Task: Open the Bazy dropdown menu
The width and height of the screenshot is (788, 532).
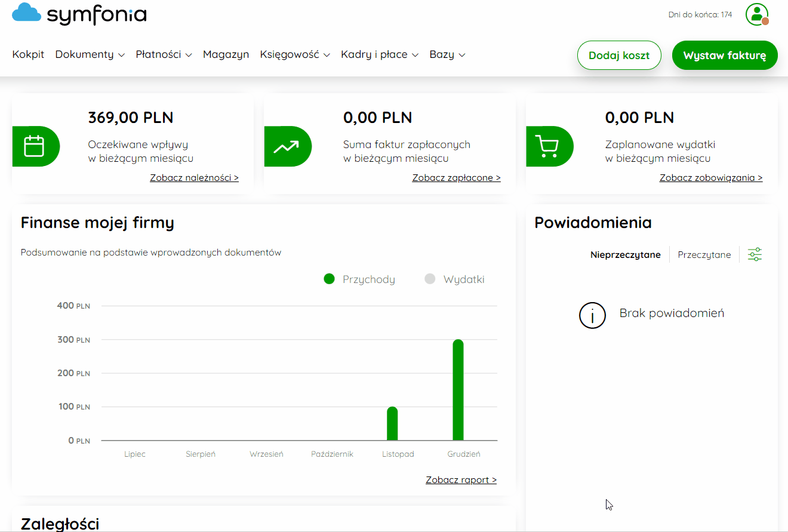Action: coord(447,54)
